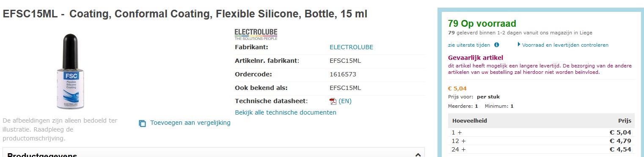The width and height of the screenshot is (644, 157).
Task: Open zie uiterste tijden link
Action: (x=469, y=45)
